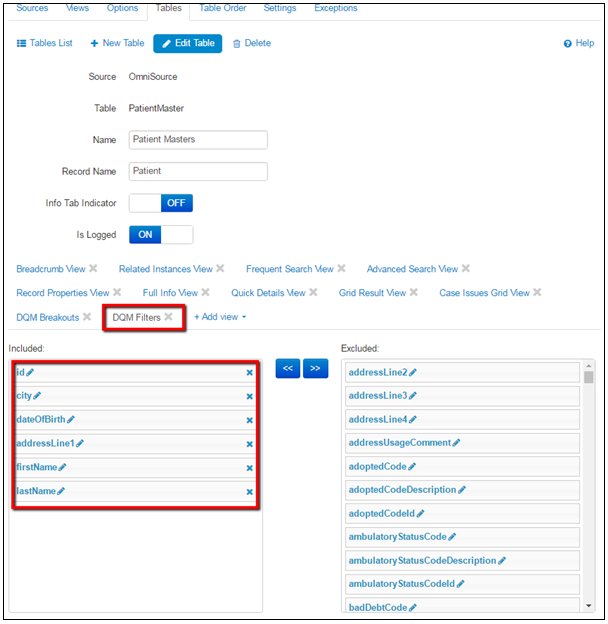608x624 pixels.
Task: Click the pencil icon next to dateOfBirth
Action: click(x=71, y=419)
